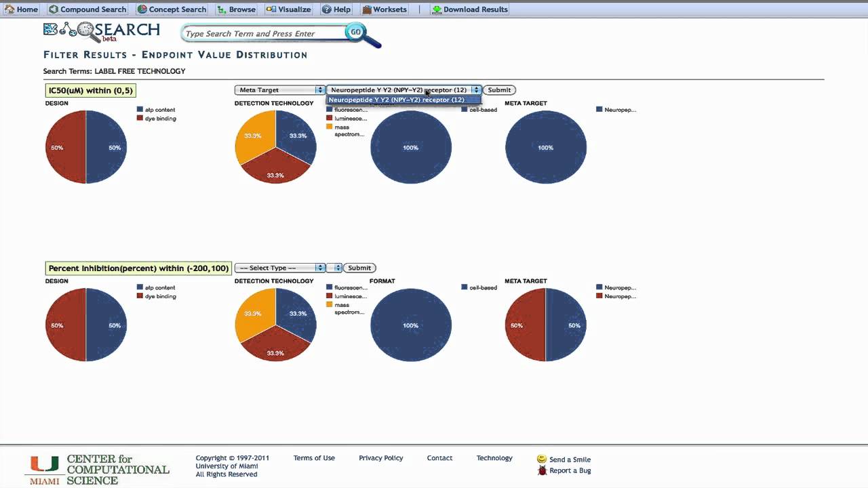
Task: Go to Home in top navigation
Action: [x=21, y=9]
